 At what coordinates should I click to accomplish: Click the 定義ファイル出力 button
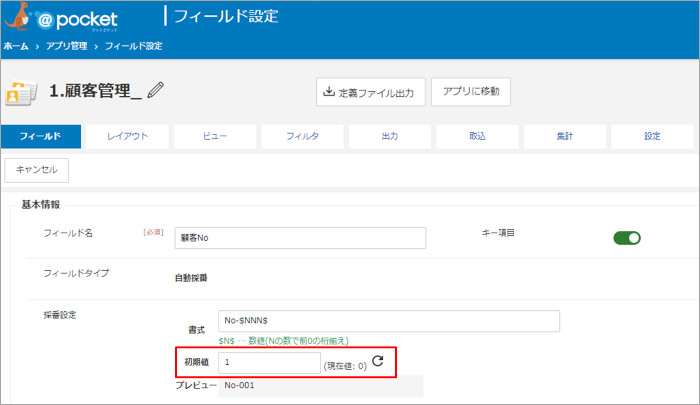tap(371, 92)
